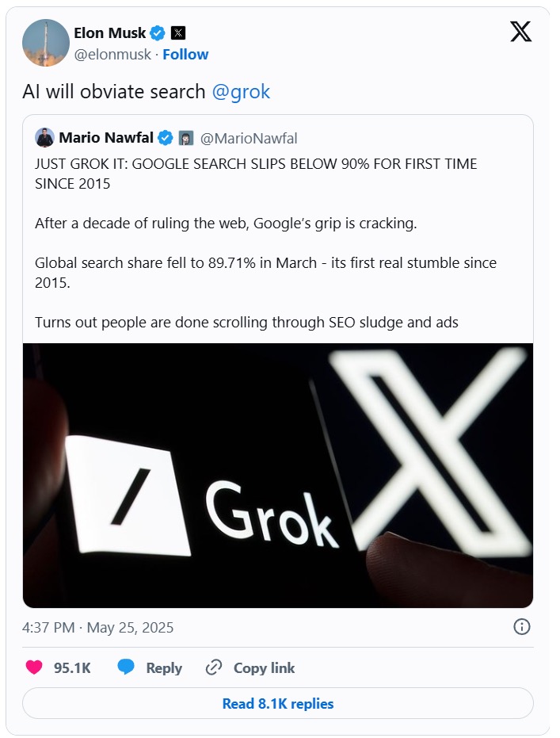
Task: Click the verified badge beside Mario Nawfal
Action: point(166,139)
